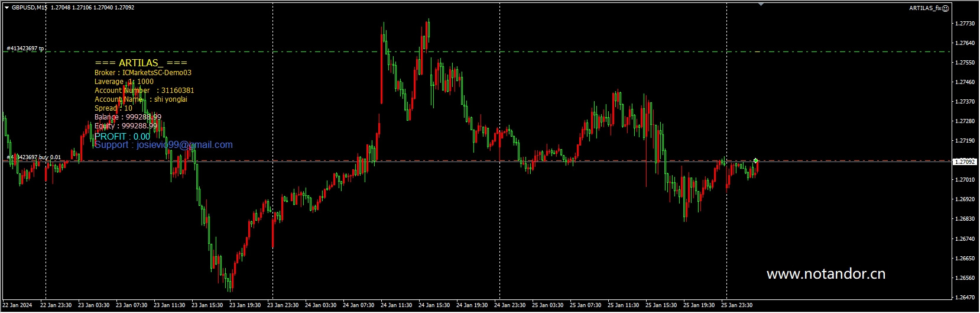980x313 pixels.
Task: Click the 'Account Number : 31160381' line
Action: 144,91
